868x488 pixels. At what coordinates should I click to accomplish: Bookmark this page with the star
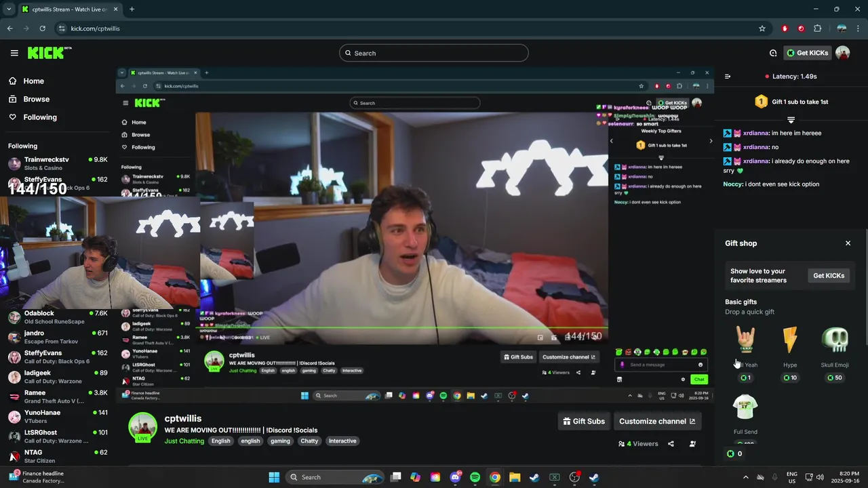tap(762, 28)
